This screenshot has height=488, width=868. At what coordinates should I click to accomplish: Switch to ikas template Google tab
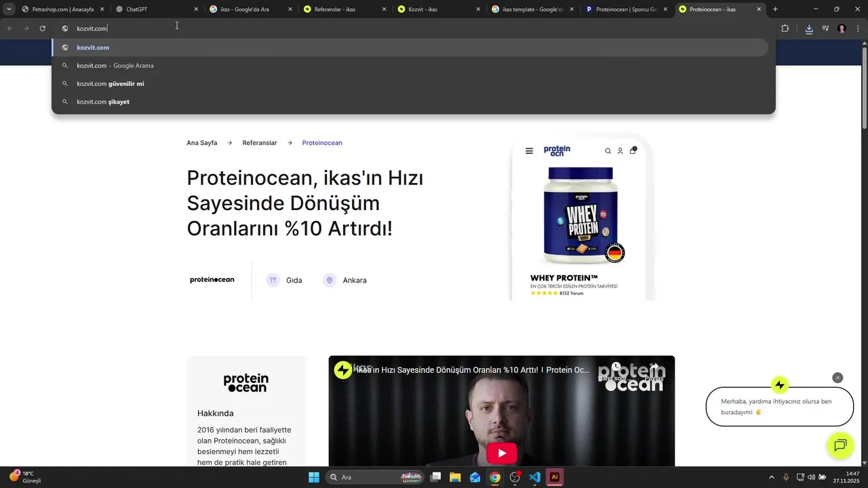click(x=533, y=9)
